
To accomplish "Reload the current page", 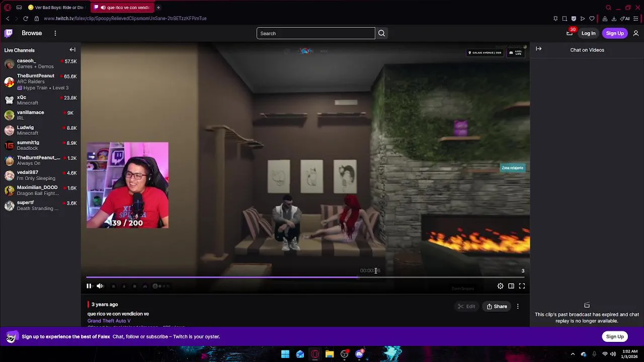I will [x=26, y=19].
